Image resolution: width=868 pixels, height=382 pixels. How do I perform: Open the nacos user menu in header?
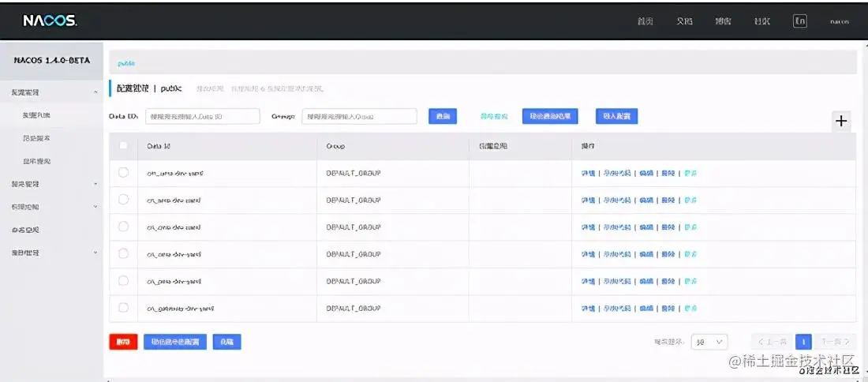pos(840,21)
